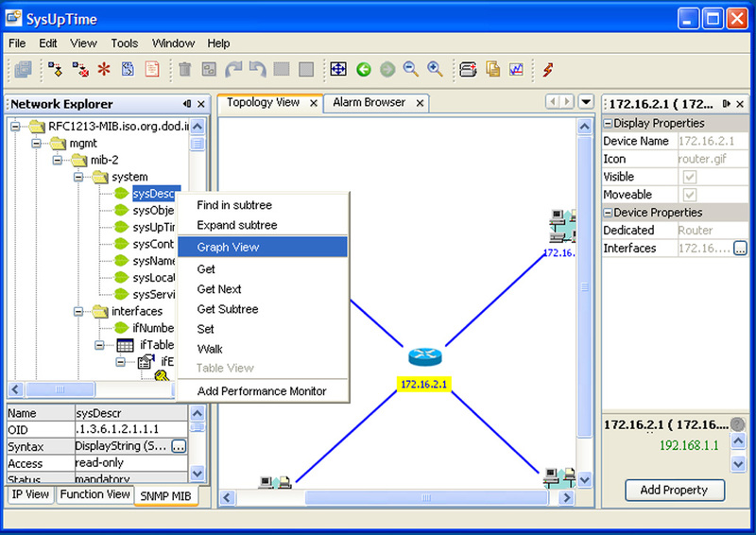Click topology vertical scrollbar thumb
This screenshot has height=535, width=756.
(x=584, y=286)
